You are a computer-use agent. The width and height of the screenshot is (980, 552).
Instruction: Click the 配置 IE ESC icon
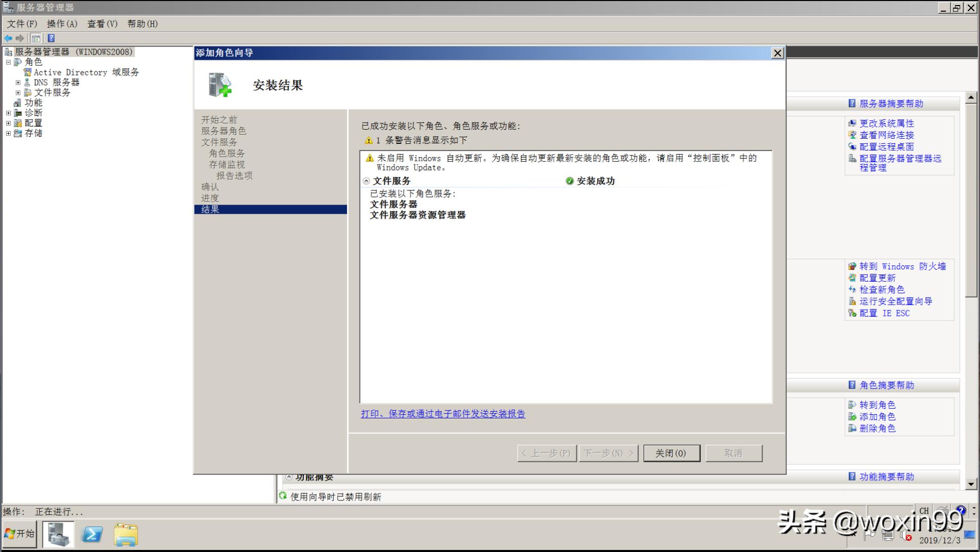[x=851, y=313]
